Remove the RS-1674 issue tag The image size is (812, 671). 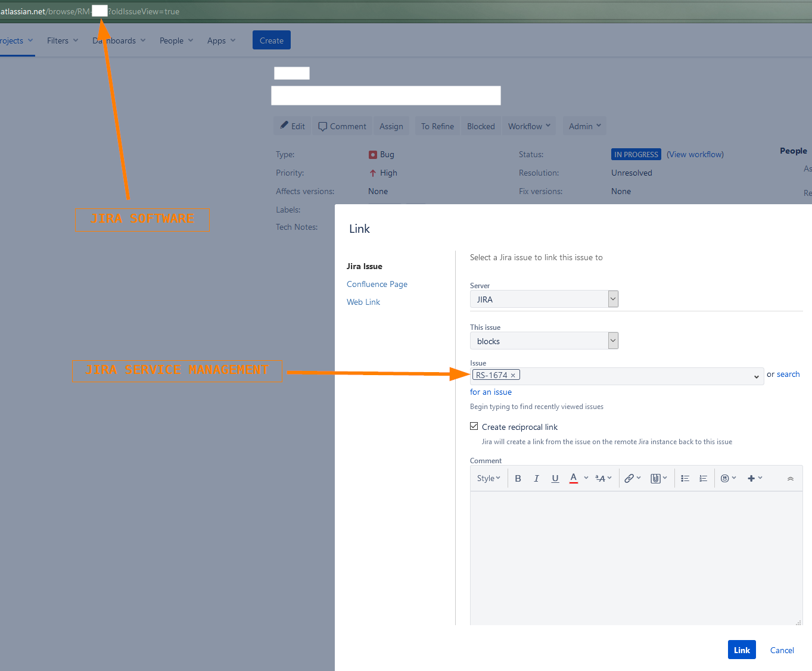[513, 375]
